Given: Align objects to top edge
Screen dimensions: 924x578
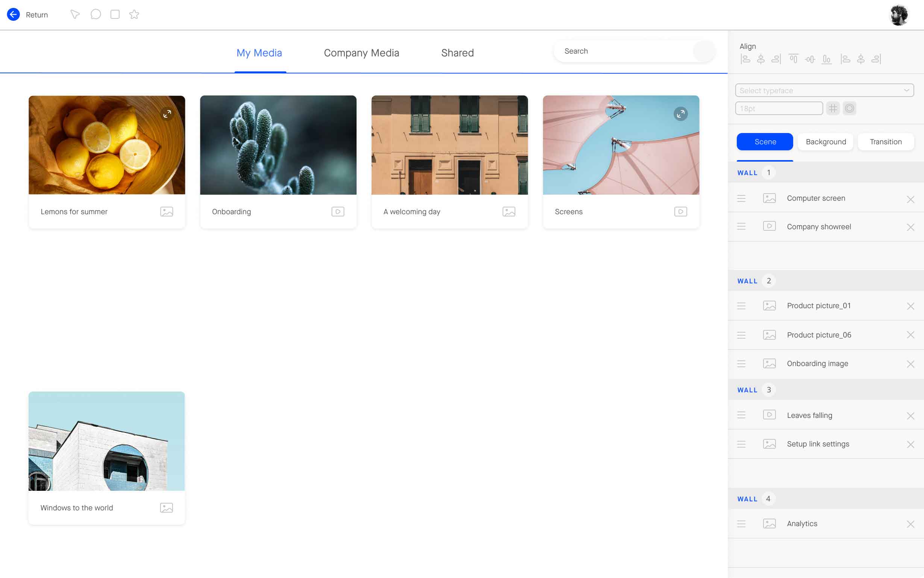Looking at the screenshot, I should tap(794, 59).
